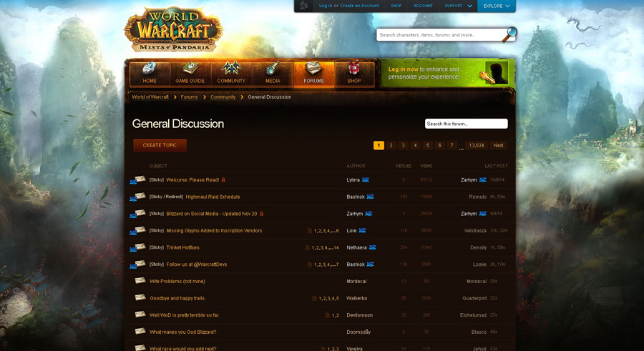644x351 pixels.
Task: Click envelope icon for Follow us at @WarcraftDevs
Action: 140,264
